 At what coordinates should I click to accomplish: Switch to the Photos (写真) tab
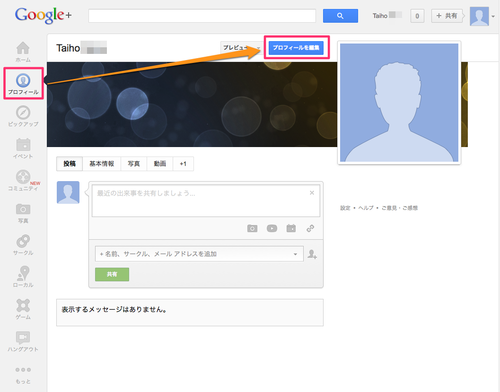pos(134,164)
